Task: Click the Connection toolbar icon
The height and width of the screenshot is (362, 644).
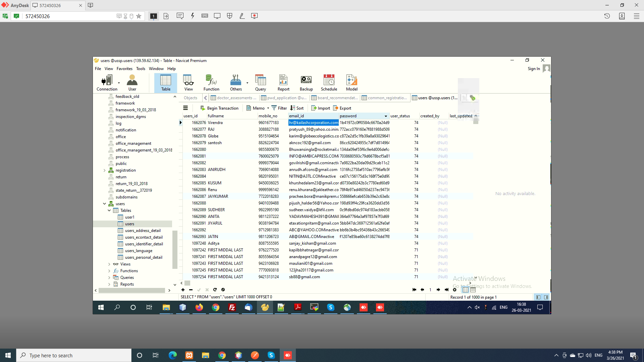Action: pyautogui.click(x=107, y=82)
